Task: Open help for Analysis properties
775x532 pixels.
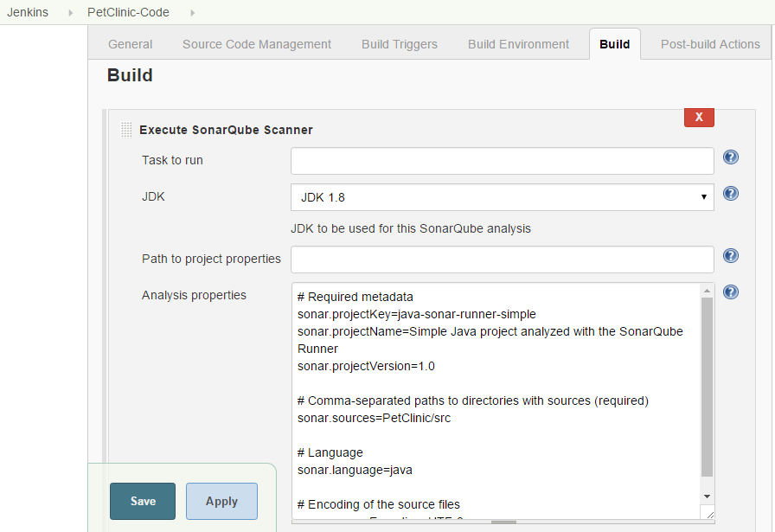Action: coord(731,292)
